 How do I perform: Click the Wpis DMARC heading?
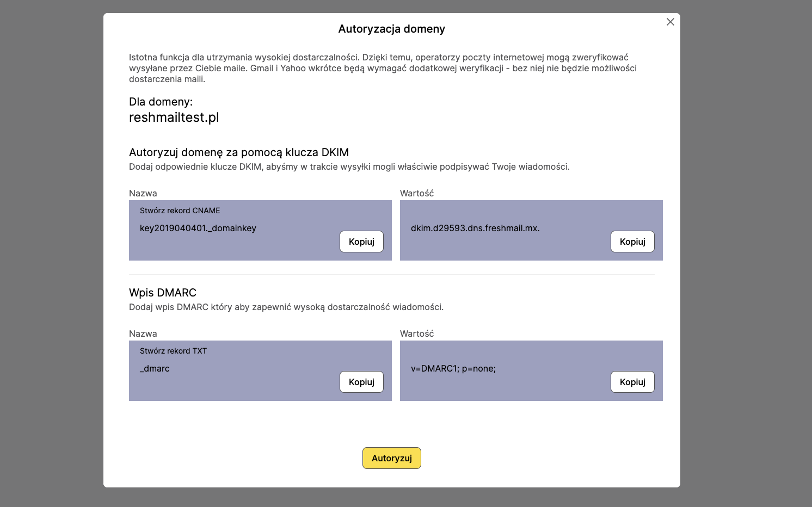pos(163,293)
